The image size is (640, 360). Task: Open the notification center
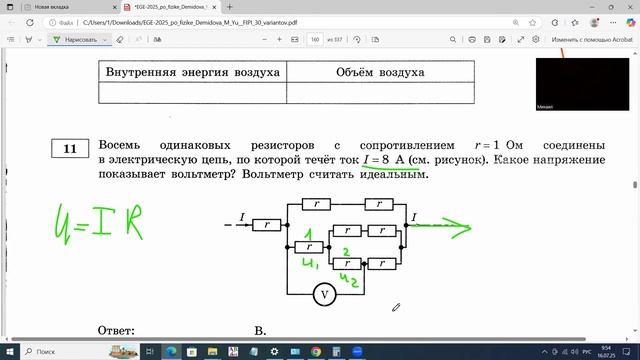pos(627,351)
